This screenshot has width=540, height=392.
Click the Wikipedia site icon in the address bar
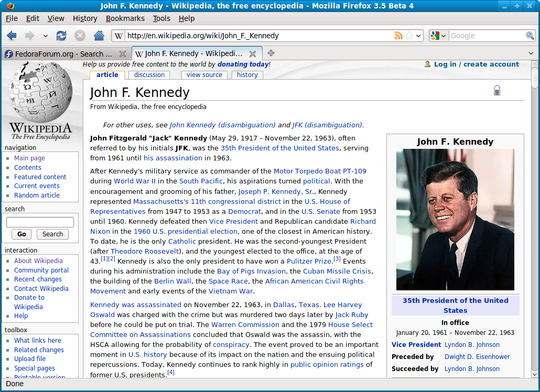pyautogui.click(x=118, y=36)
